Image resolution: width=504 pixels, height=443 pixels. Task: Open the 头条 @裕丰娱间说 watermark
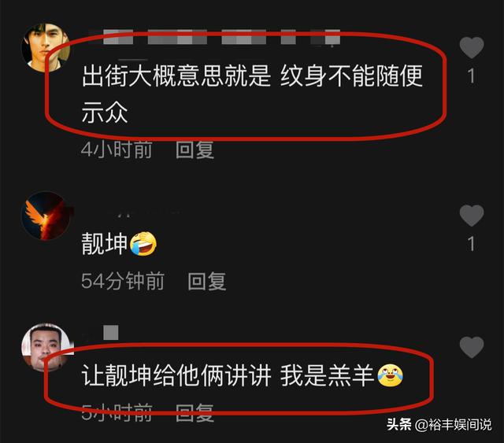pyautogui.click(x=439, y=425)
